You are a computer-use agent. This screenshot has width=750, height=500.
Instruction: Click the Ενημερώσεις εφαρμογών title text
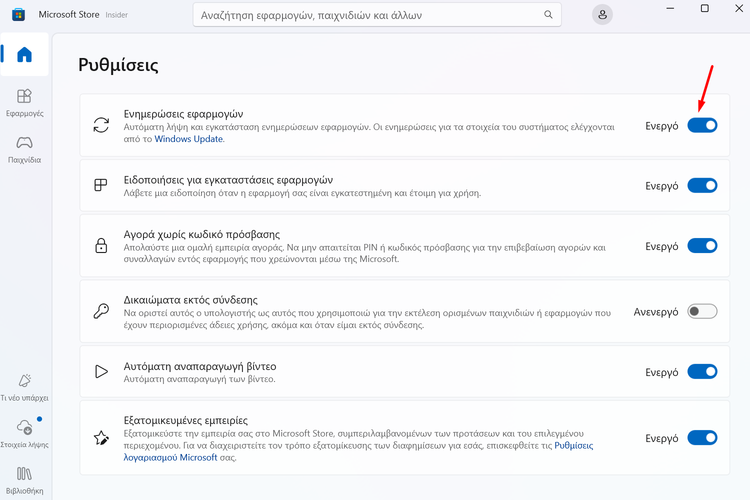[x=183, y=114]
